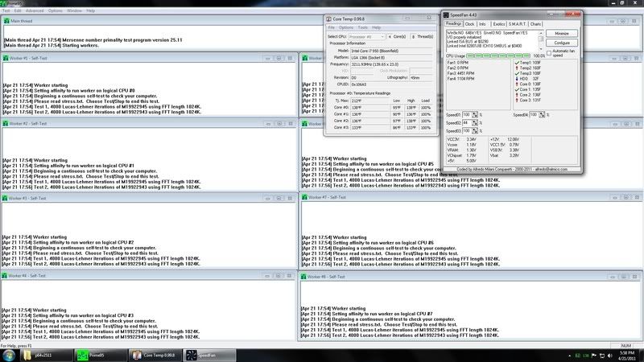The width and height of the screenshot is (644, 362).
Task: Open Core Temp Help menu
Action: click(x=376, y=27)
